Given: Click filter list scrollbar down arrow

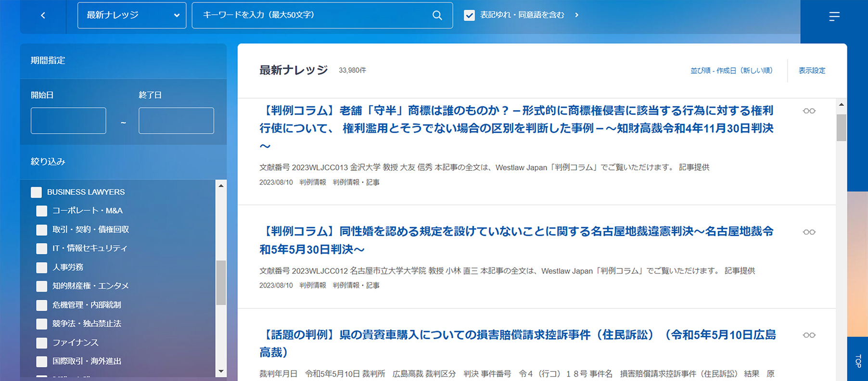Looking at the screenshot, I should coord(221,371).
